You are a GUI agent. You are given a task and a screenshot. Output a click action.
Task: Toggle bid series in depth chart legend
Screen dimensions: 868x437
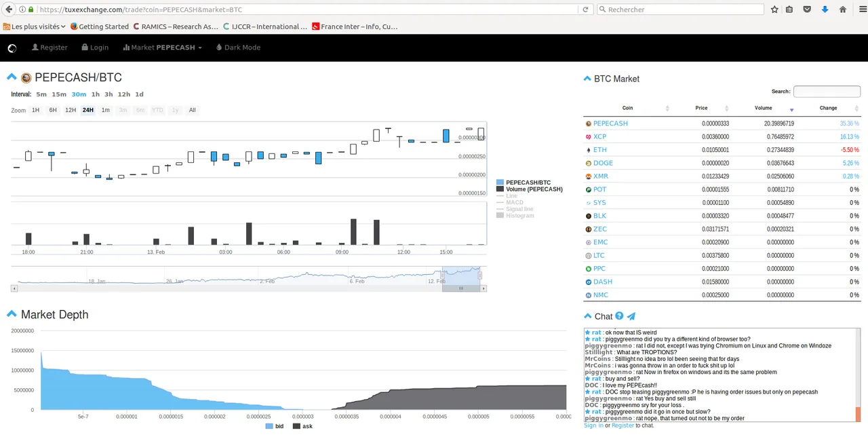(275, 426)
